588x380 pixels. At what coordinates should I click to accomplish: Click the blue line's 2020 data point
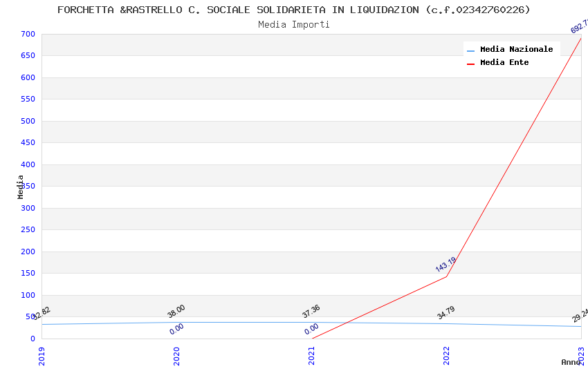click(x=176, y=323)
